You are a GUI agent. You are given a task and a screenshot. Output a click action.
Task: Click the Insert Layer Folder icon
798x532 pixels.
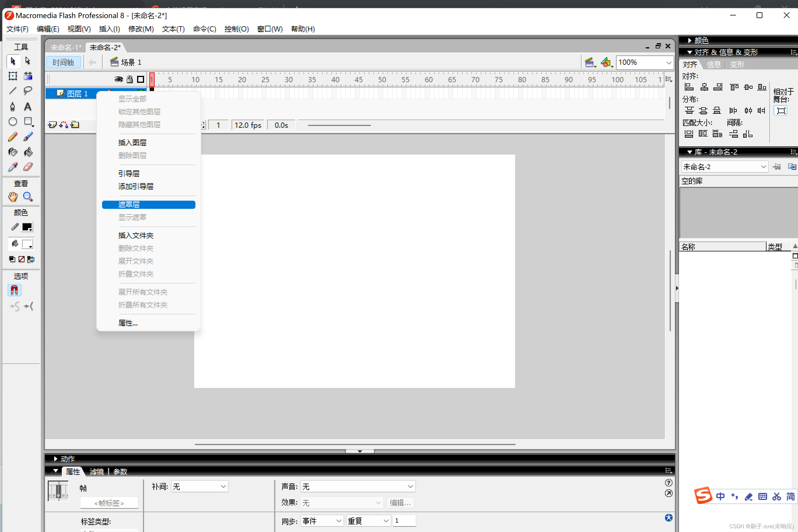pyautogui.click(x=75, y=125)
